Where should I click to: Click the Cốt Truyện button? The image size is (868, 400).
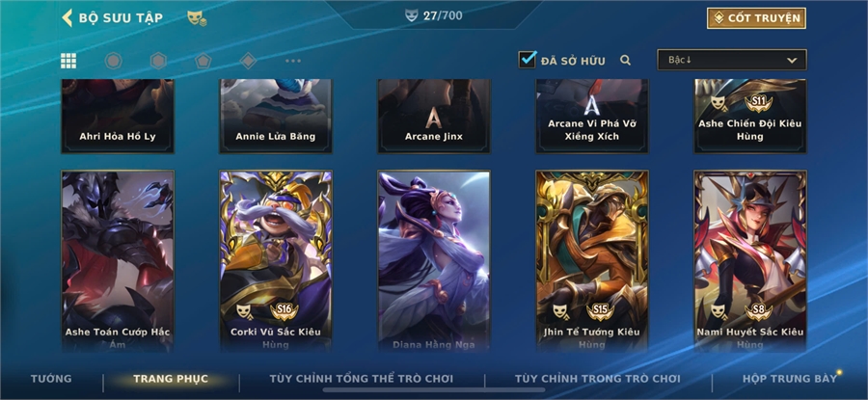coord(756,18)
